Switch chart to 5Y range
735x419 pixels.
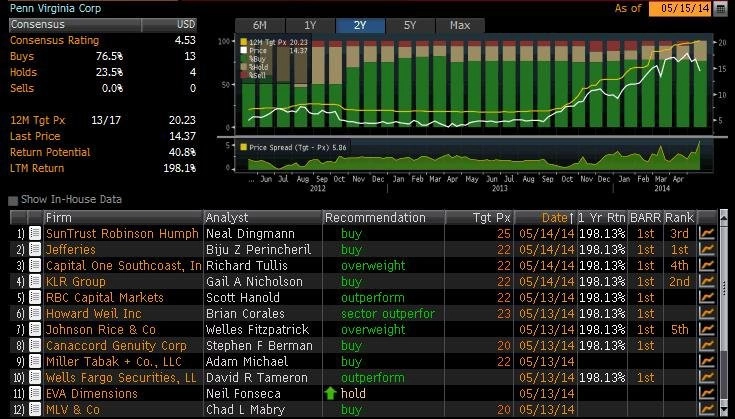pyautogui.click(x=410, y=25)
